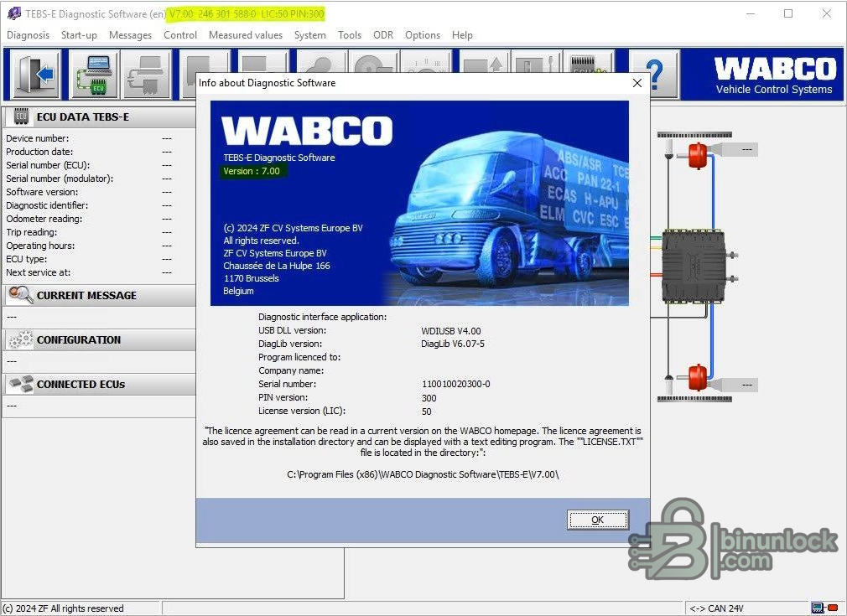Screen dimensions: 847x616
Task: Click the top red brake chamber in diagram
Action: click(698, 156)
